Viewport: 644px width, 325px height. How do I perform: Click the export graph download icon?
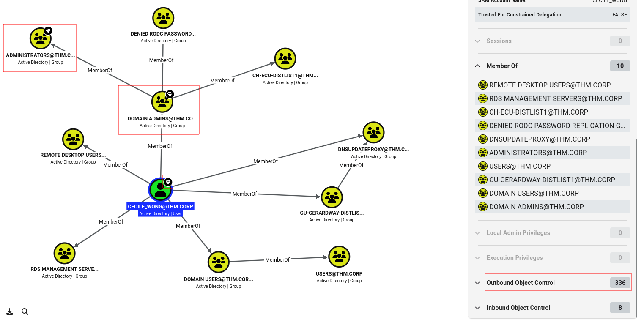(10, 312)
